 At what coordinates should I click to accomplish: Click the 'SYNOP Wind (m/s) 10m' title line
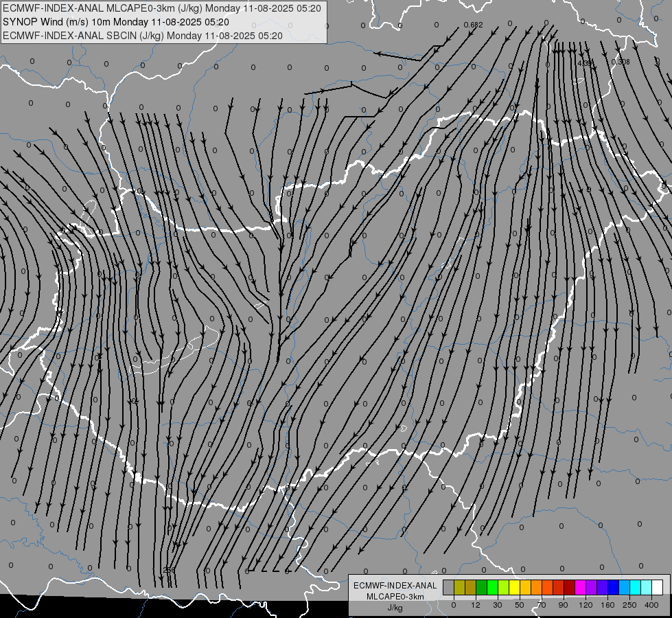116,22
